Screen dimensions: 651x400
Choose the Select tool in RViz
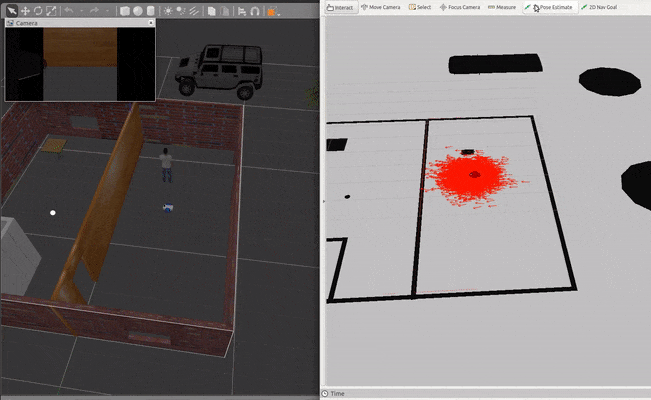pyautogui.click(x=420, y=7)
